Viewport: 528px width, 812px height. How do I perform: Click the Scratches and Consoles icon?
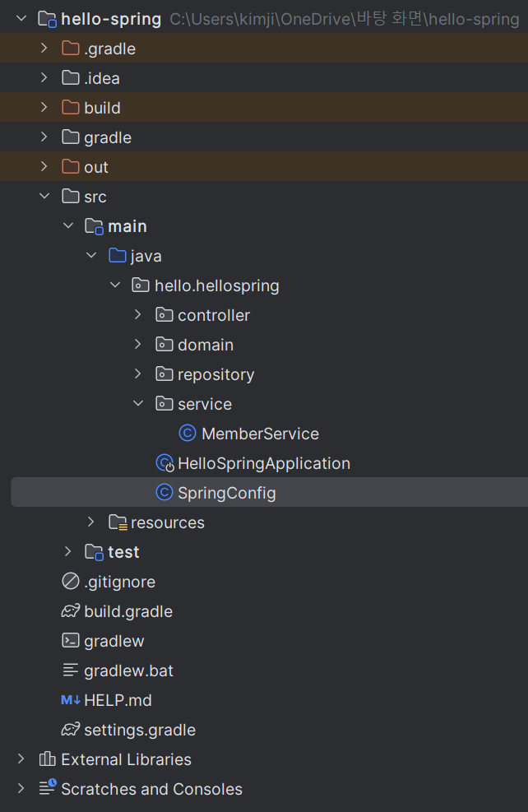coord(48,789)
